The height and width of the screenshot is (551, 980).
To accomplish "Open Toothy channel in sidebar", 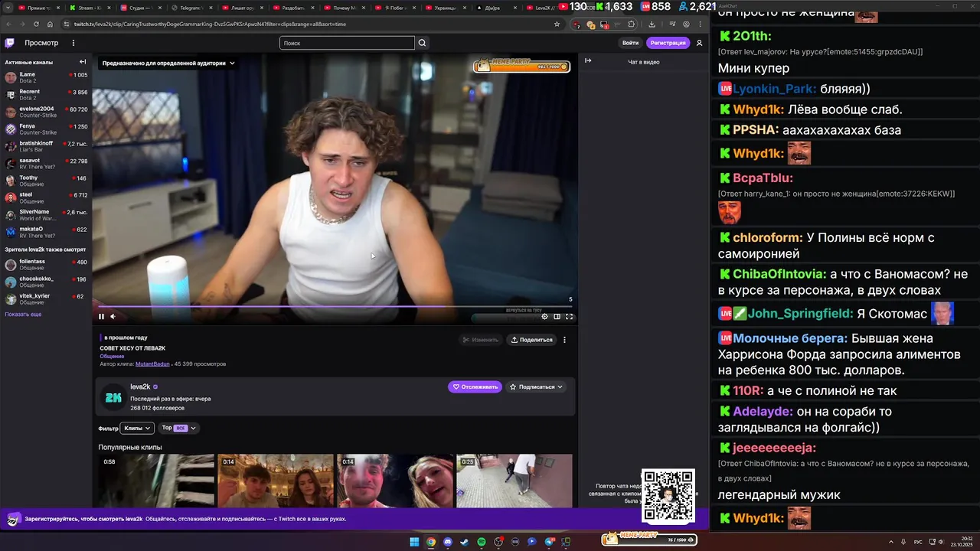I will tap(46, 181).
